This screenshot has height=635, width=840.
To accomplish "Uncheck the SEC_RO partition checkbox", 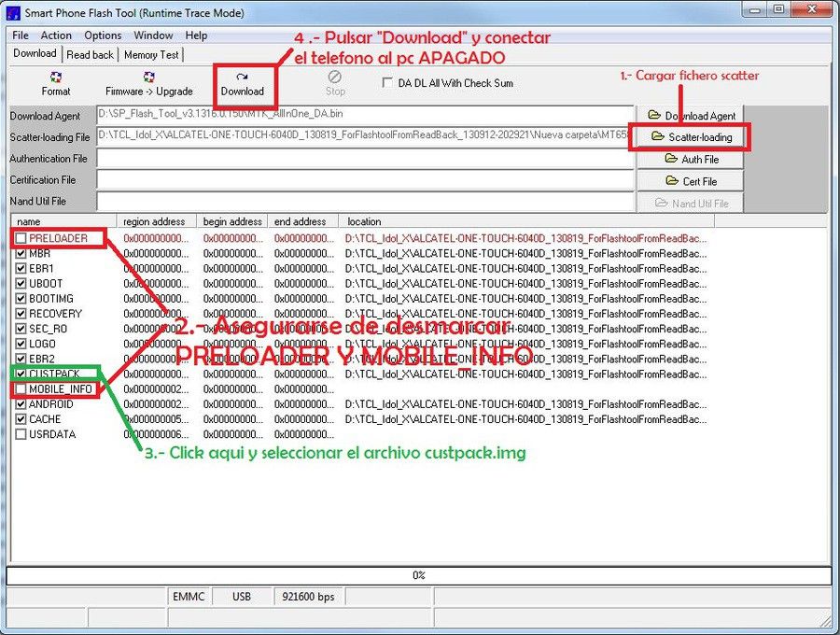I will 21,329.
